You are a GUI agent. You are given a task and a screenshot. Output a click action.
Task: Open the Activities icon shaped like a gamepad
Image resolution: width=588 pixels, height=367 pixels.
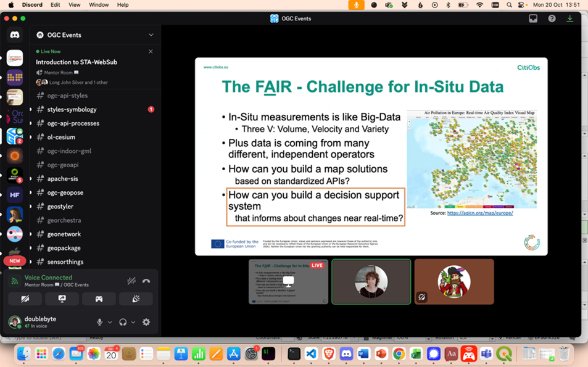pyautogui.click(x=99, y=299)
